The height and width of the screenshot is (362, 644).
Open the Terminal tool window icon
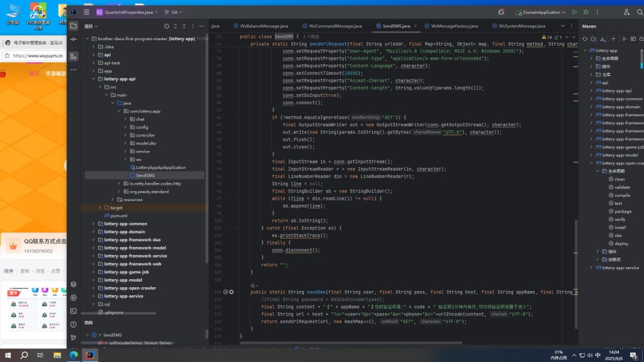point(74,311)
